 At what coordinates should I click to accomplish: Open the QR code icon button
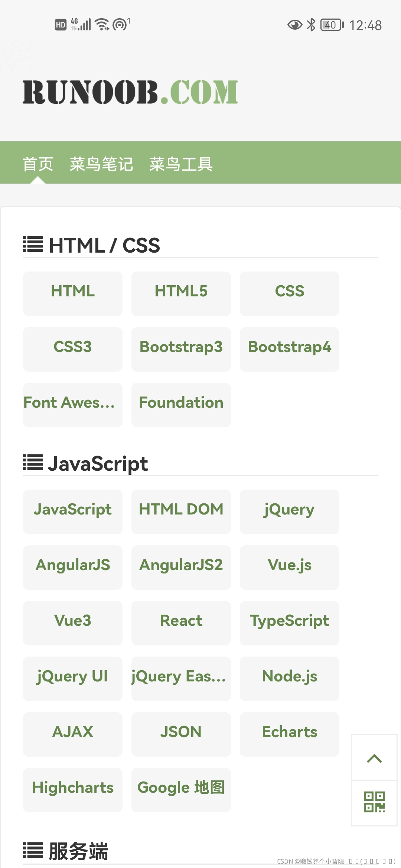click(x=374, y=802)
